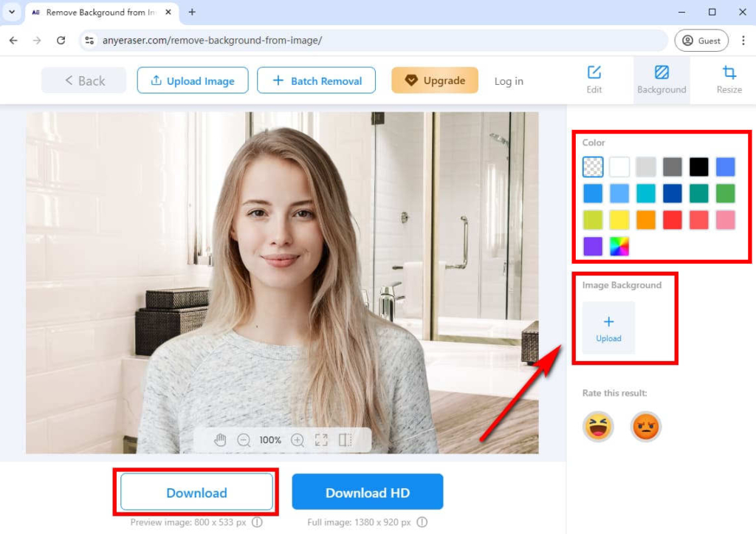Open the Guest profile menu
The height and width of the screenshot is (534, 756).
point(701,40)
